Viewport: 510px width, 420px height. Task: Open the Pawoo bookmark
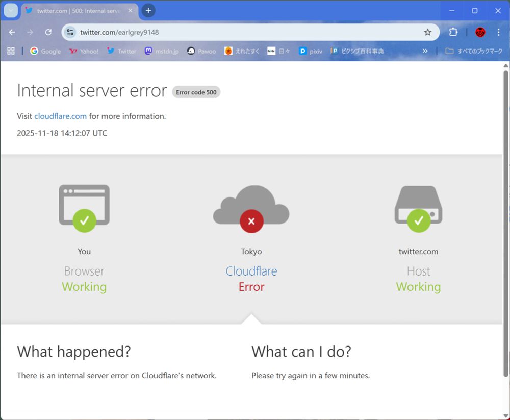point(201,51)
